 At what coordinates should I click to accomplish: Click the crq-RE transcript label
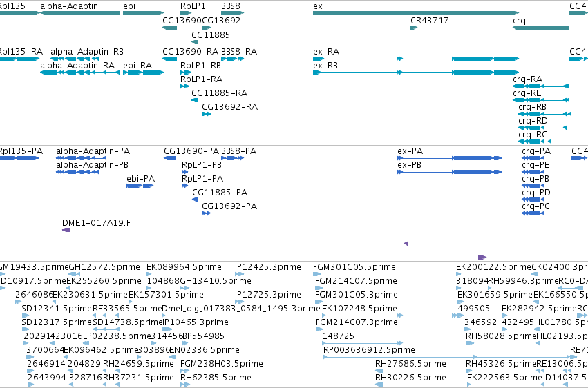527,93
